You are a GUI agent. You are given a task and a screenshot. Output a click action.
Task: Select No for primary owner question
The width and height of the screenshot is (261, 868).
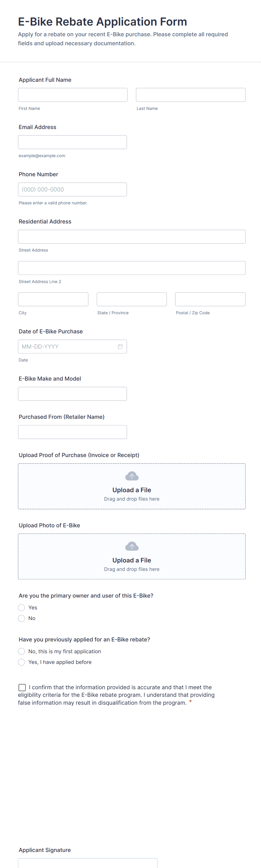pos(22,618)
